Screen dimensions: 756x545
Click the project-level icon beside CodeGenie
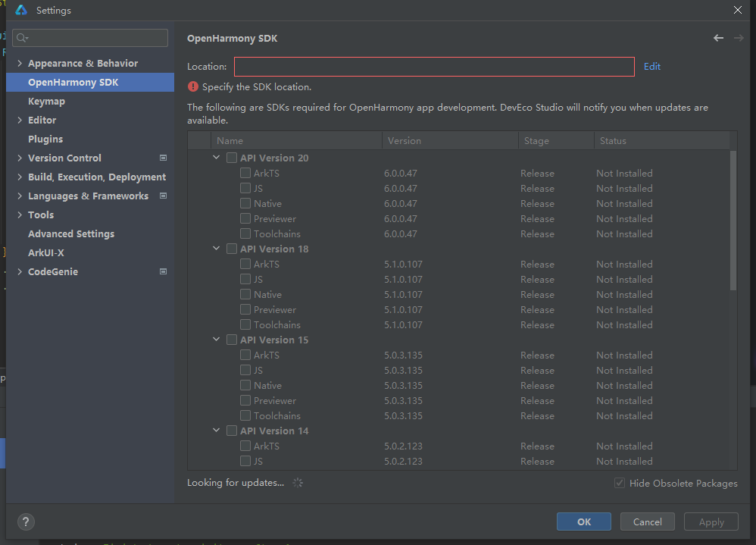tap(164, 271)
